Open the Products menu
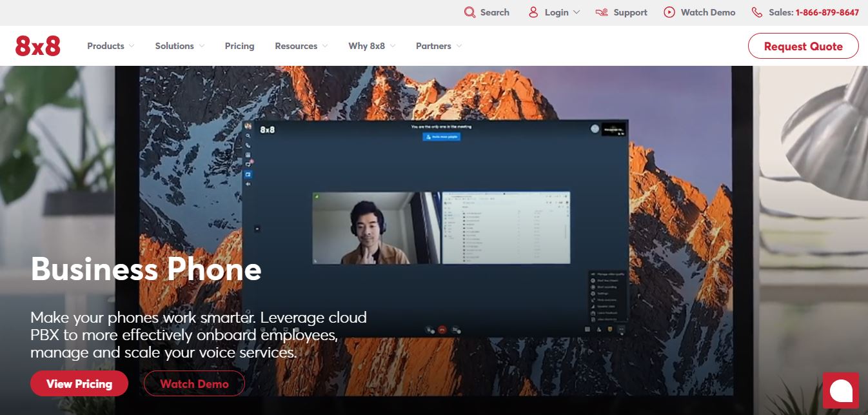 (106, 46)
